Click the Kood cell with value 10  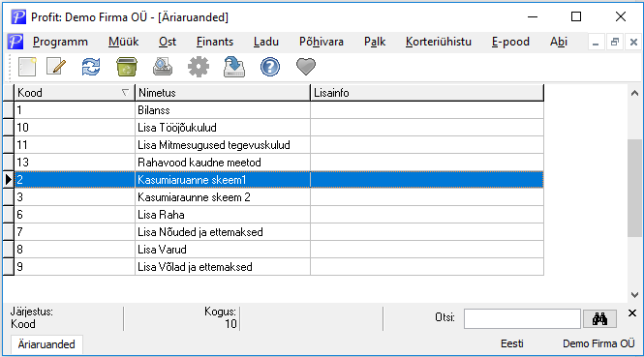75,128
